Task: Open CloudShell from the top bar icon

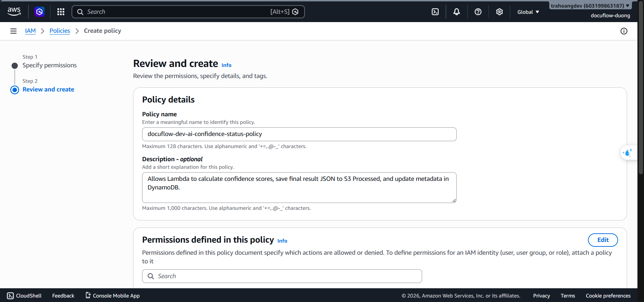Action: [435, 12]
